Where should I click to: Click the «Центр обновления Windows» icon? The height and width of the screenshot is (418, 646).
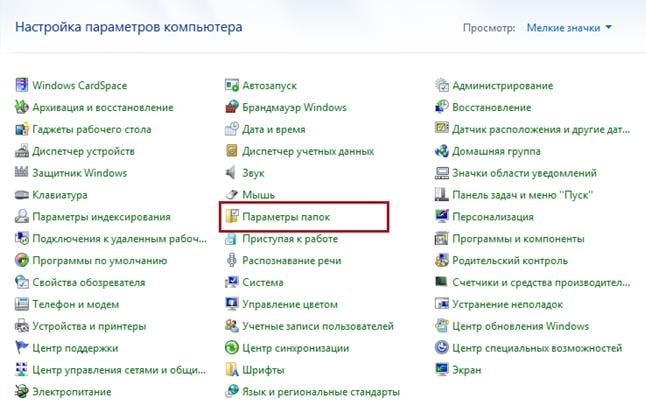[x=442, y=326]
